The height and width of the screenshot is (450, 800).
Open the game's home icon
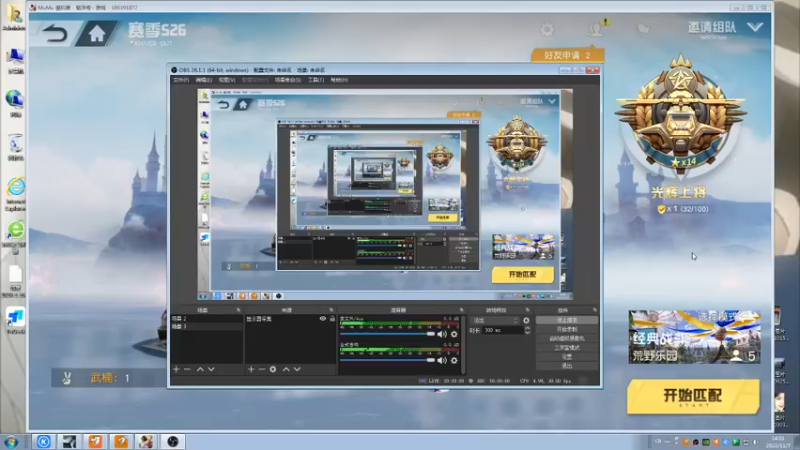(x=96, y=34)
